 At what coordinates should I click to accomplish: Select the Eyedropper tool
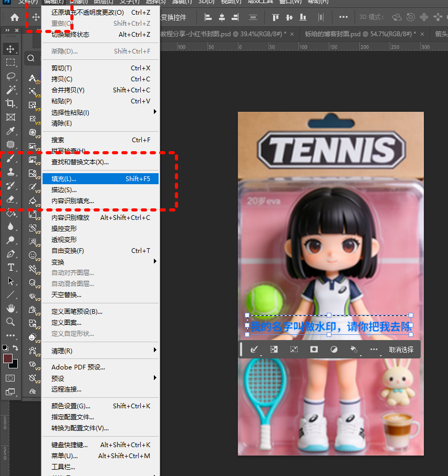click(x=11, y=131)
